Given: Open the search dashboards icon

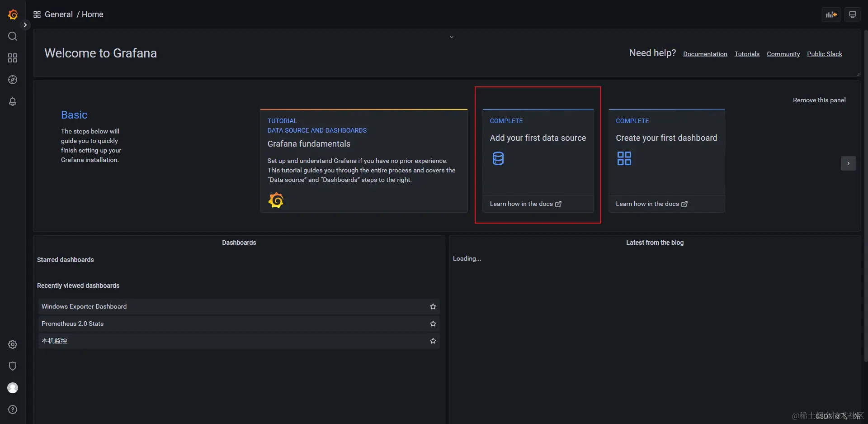Looking at the screenshot, I should (x=13, y=36).
